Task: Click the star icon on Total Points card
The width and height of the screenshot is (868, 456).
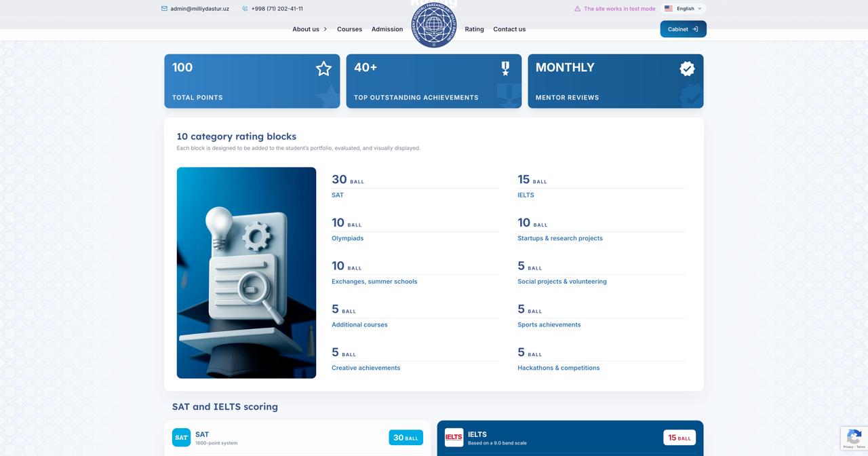Action: tap(323, 69)
